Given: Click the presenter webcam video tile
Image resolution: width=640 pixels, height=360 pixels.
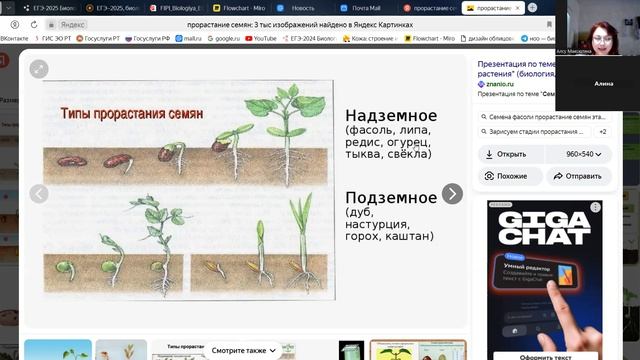Looking at the screenshot, I should coord(598,27).
